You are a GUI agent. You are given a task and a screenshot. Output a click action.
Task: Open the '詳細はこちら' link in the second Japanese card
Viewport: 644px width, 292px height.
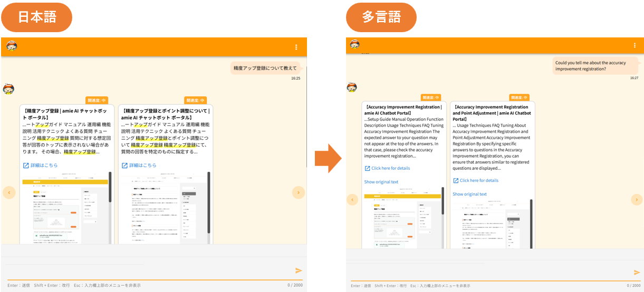(x=142, y=166)
